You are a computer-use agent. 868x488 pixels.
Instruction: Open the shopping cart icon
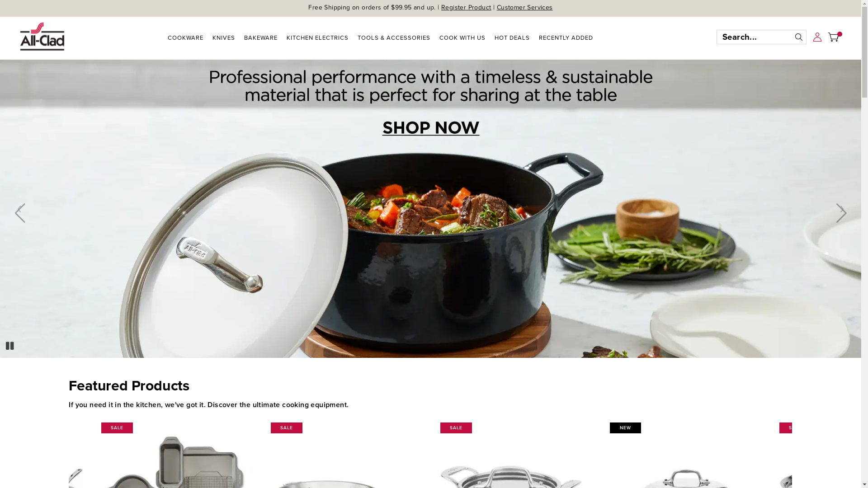[834, 37]
